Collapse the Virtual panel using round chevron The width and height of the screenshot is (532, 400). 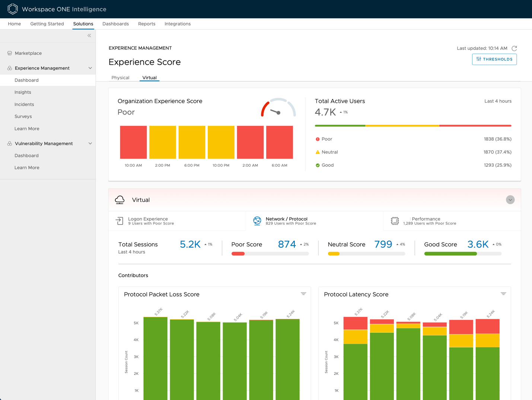click(510, 200)
